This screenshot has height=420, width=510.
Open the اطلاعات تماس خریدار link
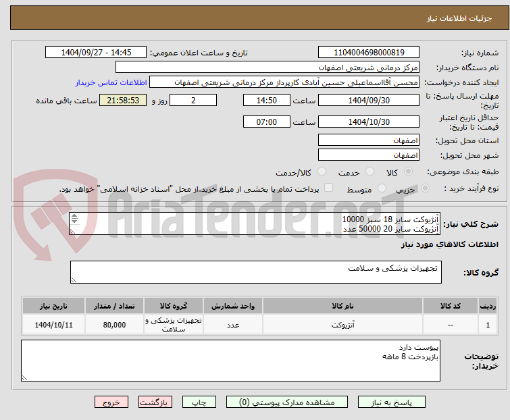pyautogui.click(x=111, y=82)
